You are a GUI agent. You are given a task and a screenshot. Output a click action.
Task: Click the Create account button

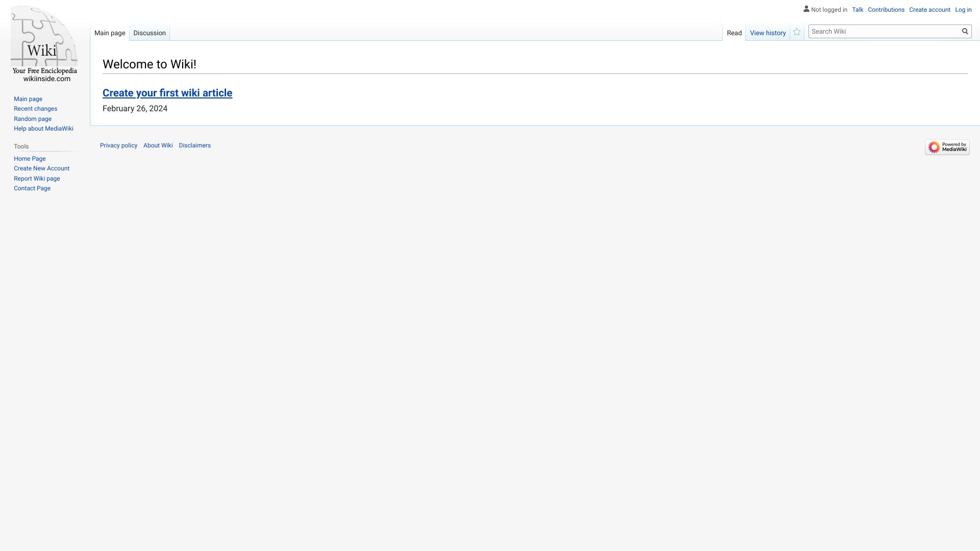pyautogui.click(x=929, y=9)
